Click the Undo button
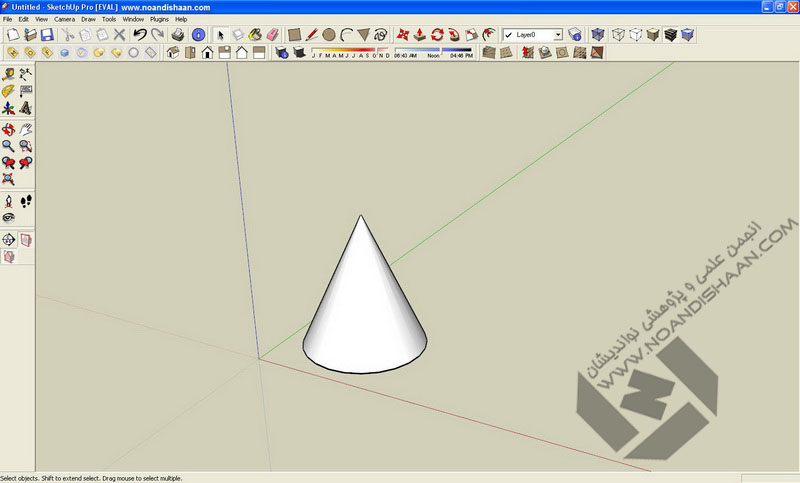Image resolution: width=800 pixels, height=483 pixels. 139,34
